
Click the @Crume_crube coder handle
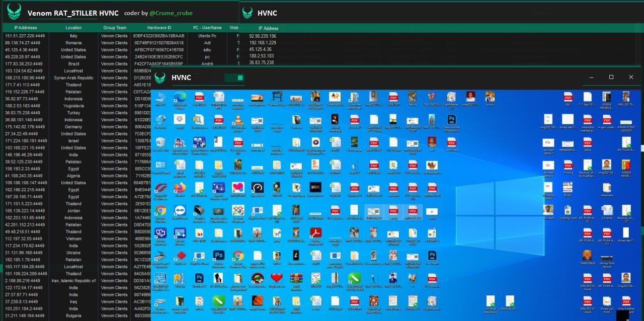[171, 13]
